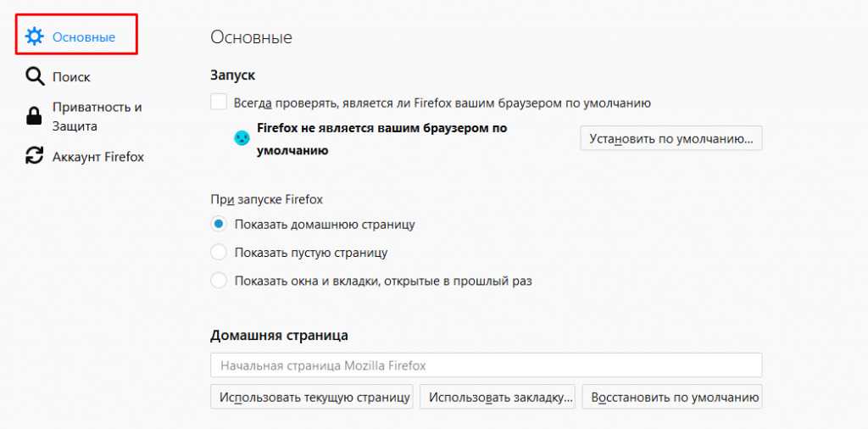This screenshot has width=868, height=429.
Task: Choose the Показать пустую страницу radio option
Action: coord(219,253)
